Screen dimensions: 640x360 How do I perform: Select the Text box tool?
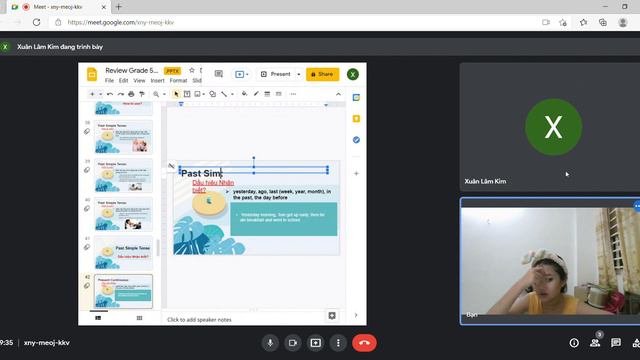pyautogui.click(x=187, y=94)
